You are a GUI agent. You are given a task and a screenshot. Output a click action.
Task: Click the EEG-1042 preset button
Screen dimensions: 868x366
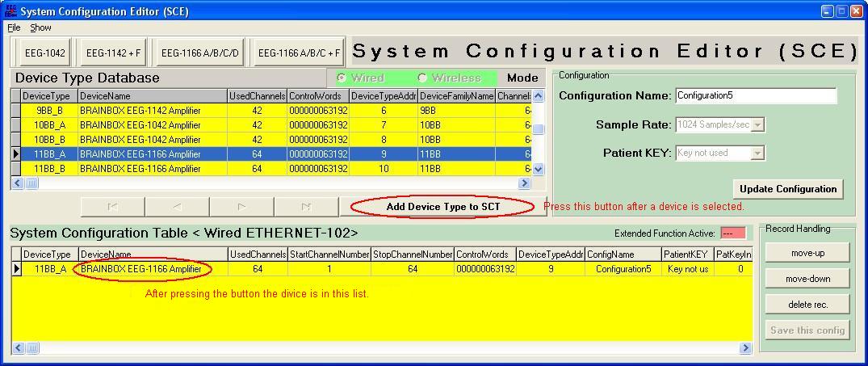[x=45, y=53]
